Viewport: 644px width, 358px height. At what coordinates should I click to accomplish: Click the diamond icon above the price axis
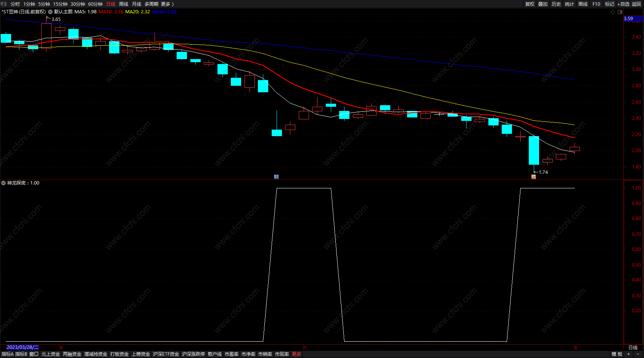click(x=613, y=12)
